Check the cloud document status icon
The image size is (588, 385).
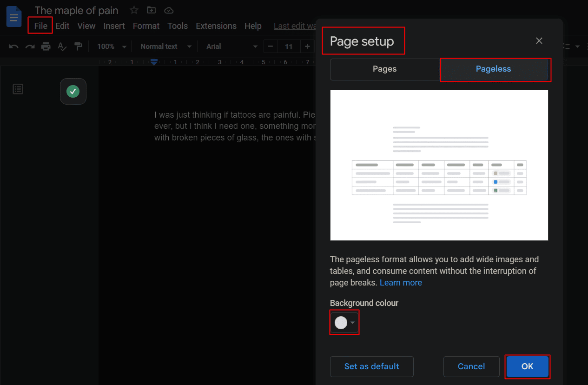coord(169,10)
